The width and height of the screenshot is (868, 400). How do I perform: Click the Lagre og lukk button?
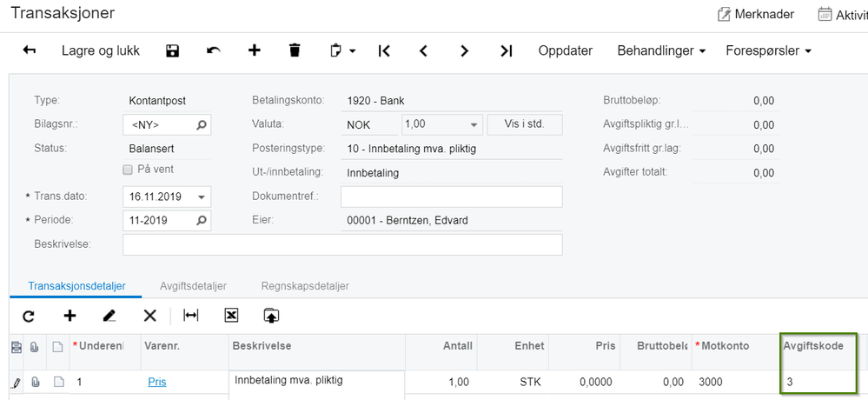click(101, 50)
